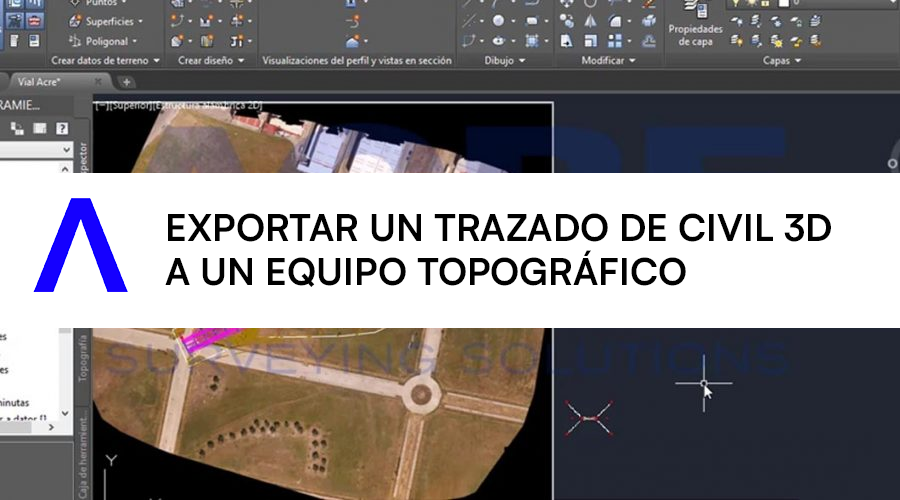The image size is (900, 500).
Task: Select the Array tool in Modificar
Action: [x=615, y=41]
